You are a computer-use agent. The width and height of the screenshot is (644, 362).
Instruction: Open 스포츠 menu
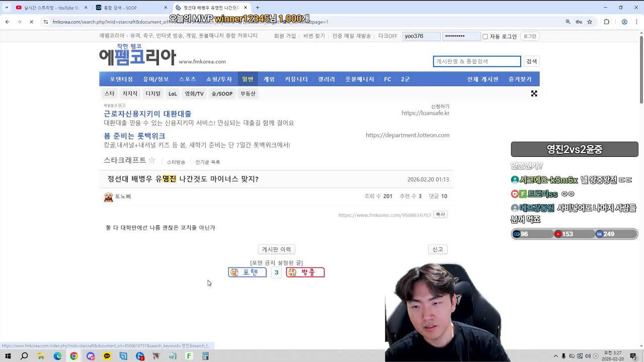click(x=188, y=79)
